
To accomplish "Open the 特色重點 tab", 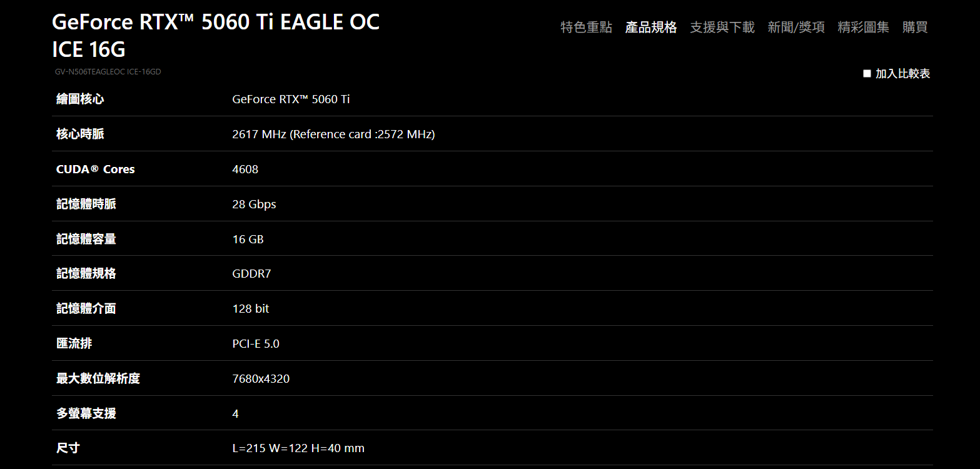I will (586, 27).
